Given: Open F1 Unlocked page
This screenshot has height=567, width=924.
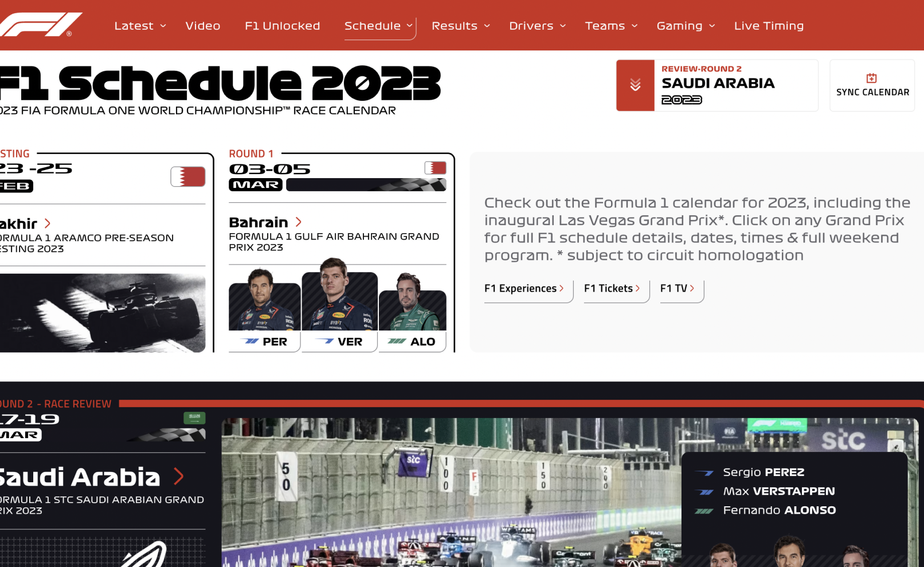Looking at the screenshot, I should click(283, 26).
